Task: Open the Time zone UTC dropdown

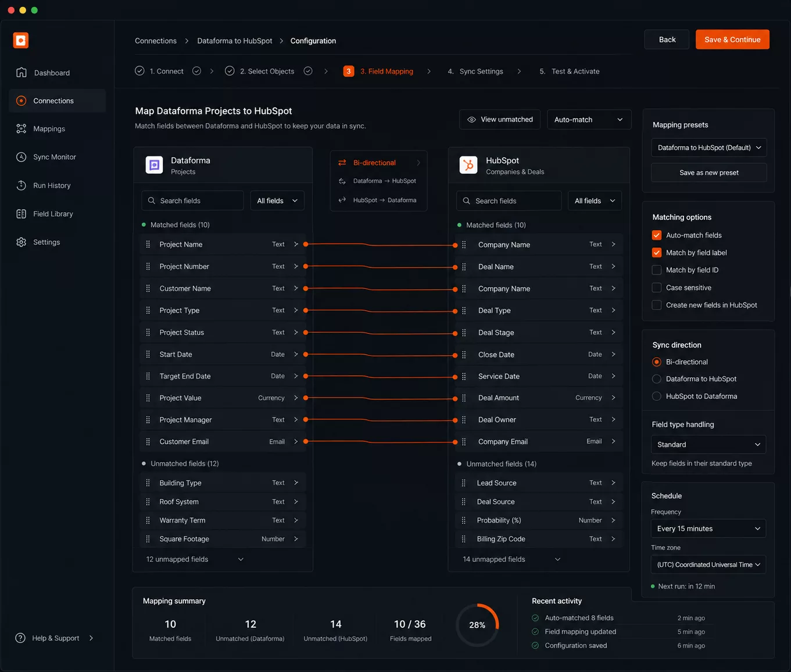Action: [708, 564]
